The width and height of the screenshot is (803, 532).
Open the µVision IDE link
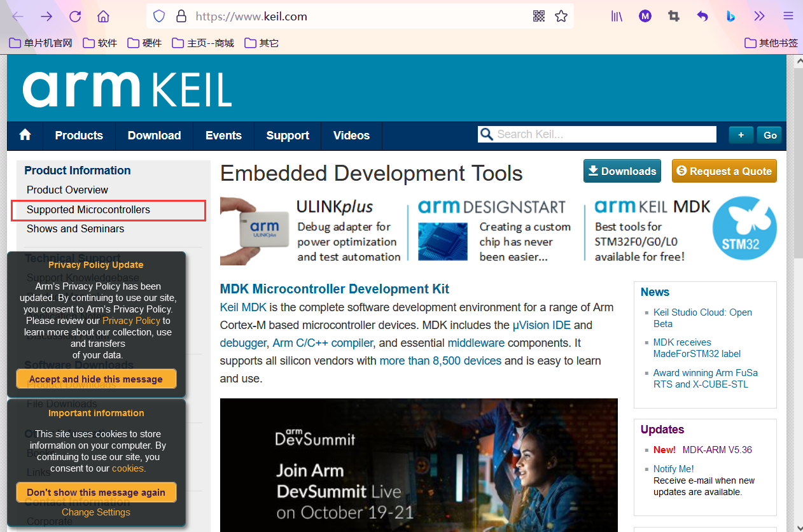tap(541, 325)
